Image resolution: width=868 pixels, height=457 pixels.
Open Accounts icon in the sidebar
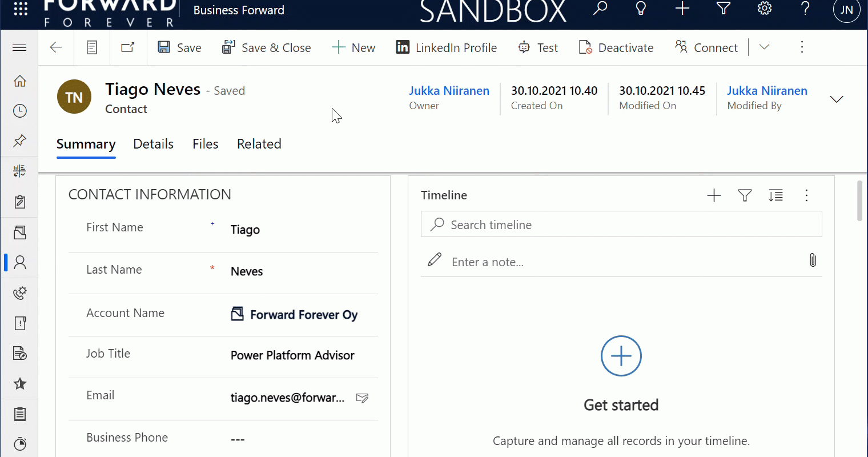(x=20, y=232)
